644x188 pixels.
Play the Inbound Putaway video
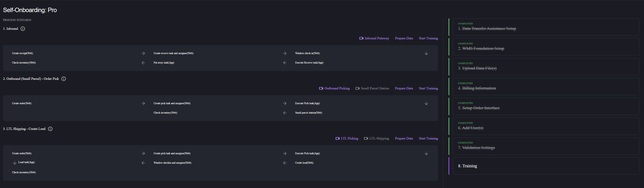374,38
